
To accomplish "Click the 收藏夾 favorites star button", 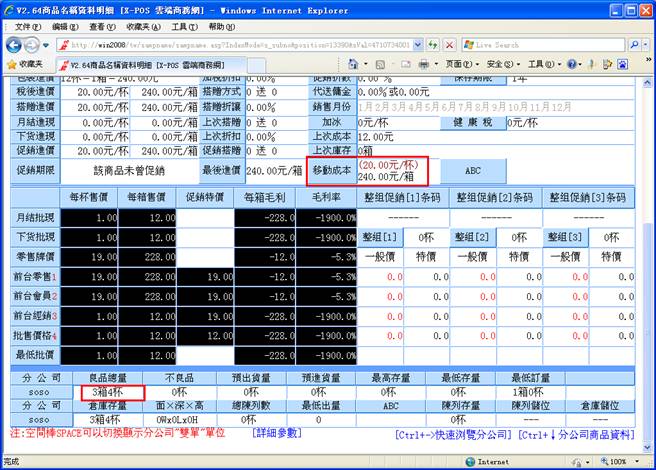I will (27, 64).
